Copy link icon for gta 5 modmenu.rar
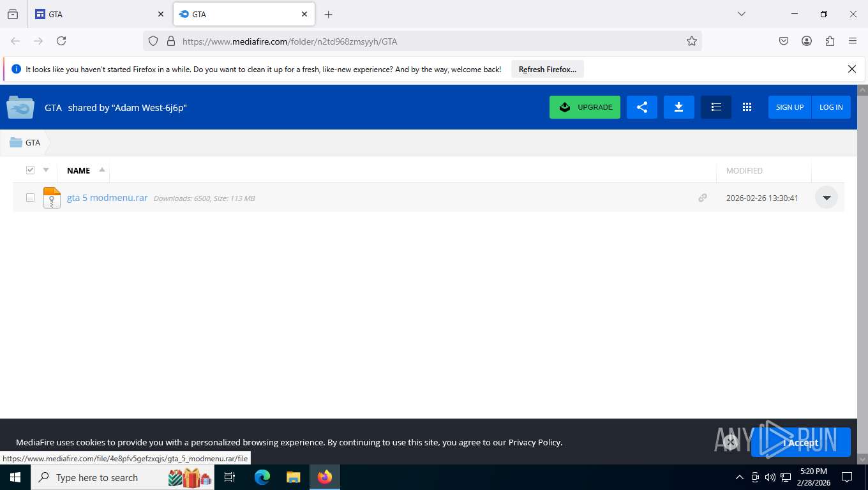868x490 pixels. coord(703,198)
